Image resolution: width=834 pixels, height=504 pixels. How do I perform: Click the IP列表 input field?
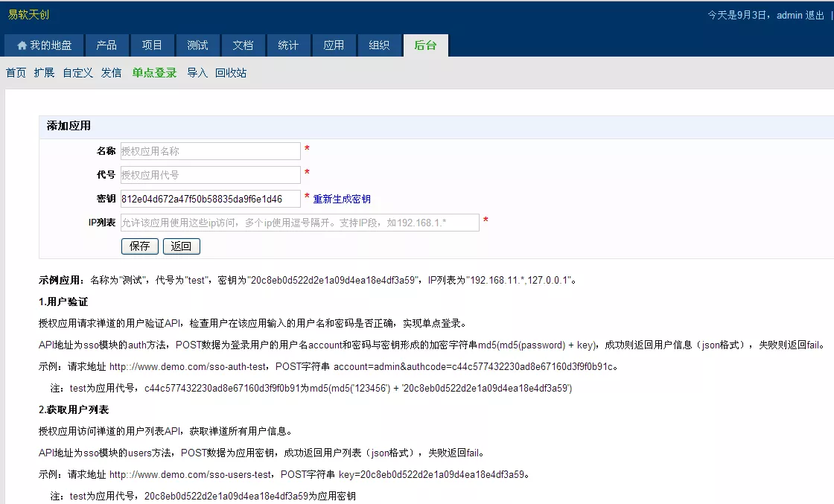click(300, 223)
